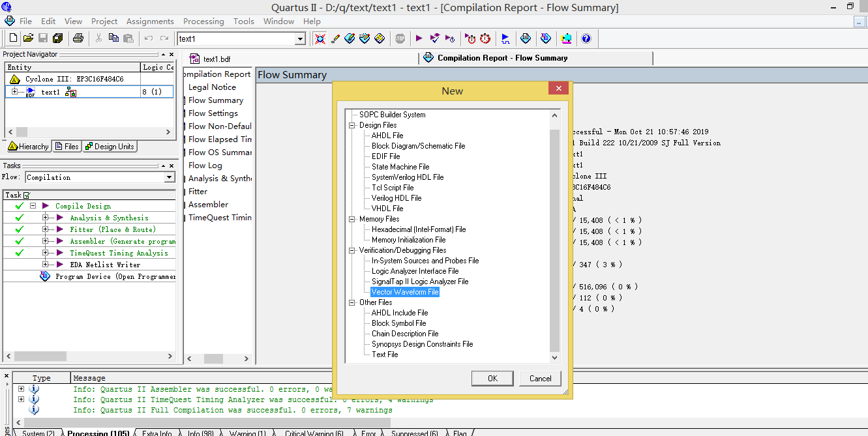Click the yellow floorplan toolbar icon
868x436 pixels.
point(380,38)
